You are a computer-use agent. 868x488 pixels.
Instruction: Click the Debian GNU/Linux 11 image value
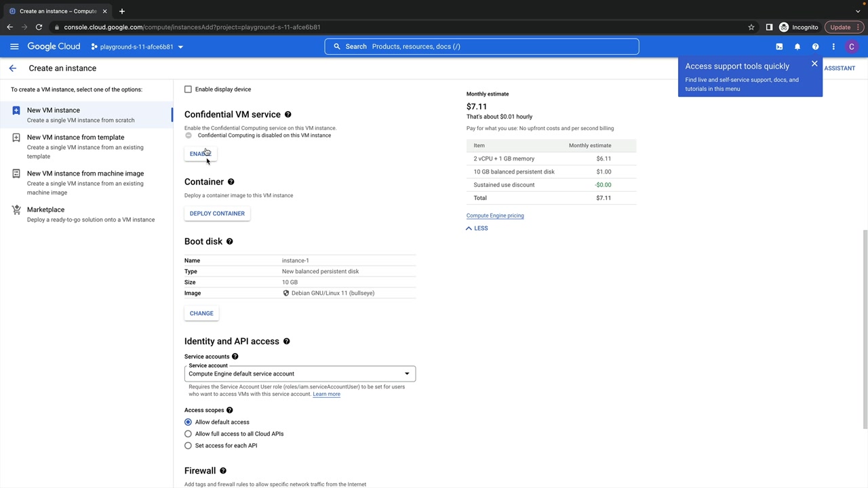tap(333, 293)
